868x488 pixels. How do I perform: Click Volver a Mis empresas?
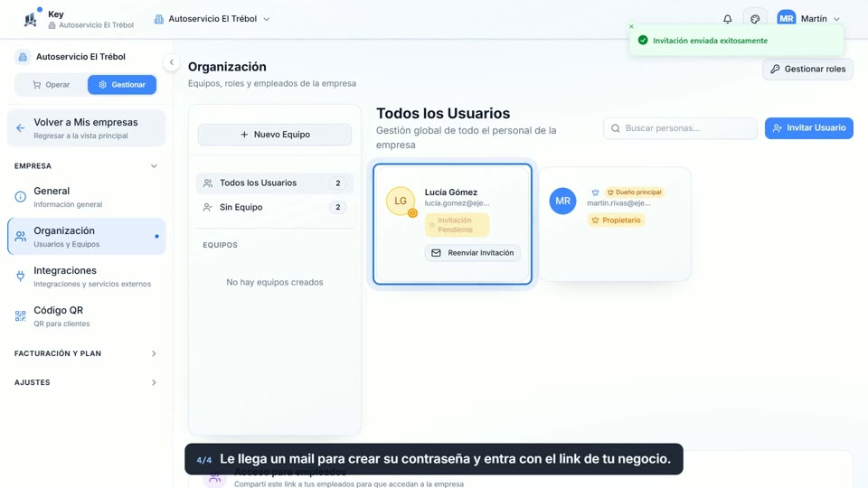coord(87,128)
